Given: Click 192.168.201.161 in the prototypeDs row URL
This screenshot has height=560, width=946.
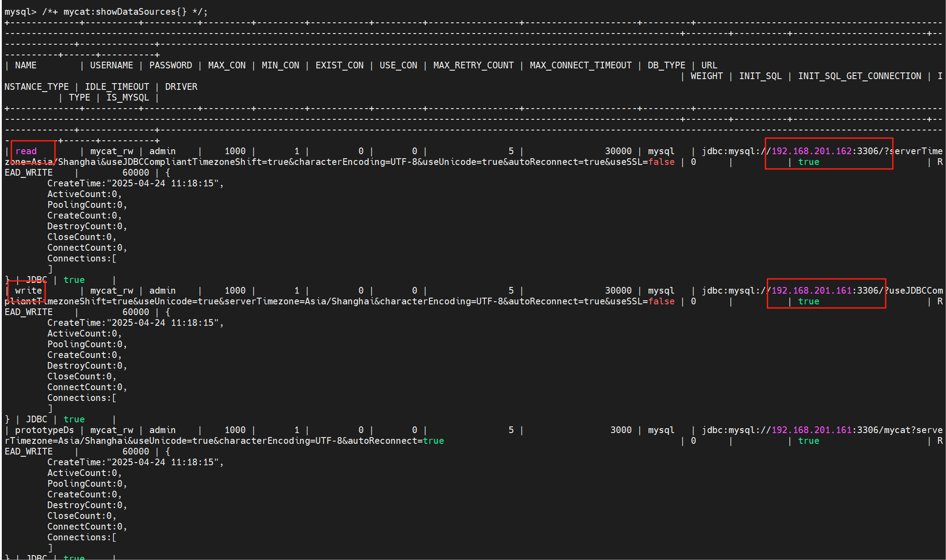Looking at the screenshot, I should coord(811,430).
